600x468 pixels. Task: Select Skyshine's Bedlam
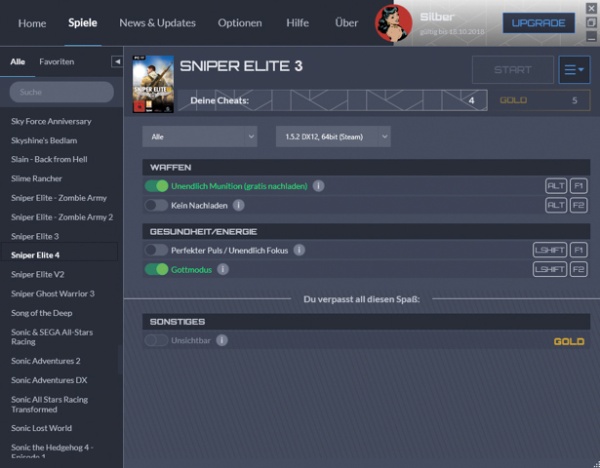pyautogui.click(x=44, y=140)
